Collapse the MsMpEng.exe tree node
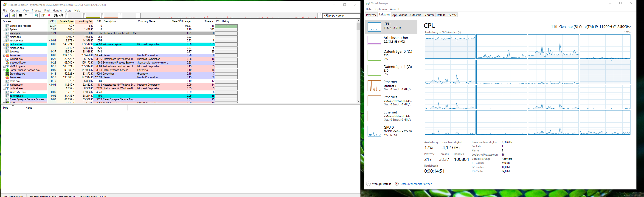 point(4,67)
